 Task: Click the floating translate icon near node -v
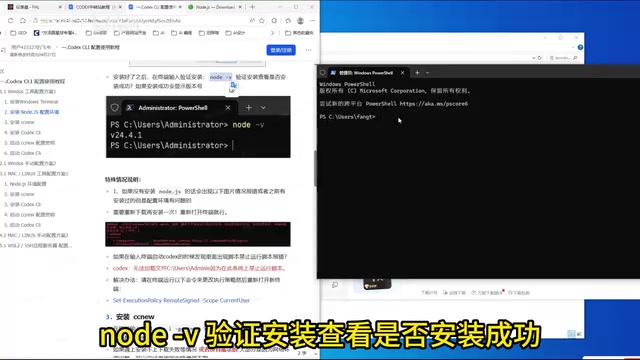pos(233,85)
